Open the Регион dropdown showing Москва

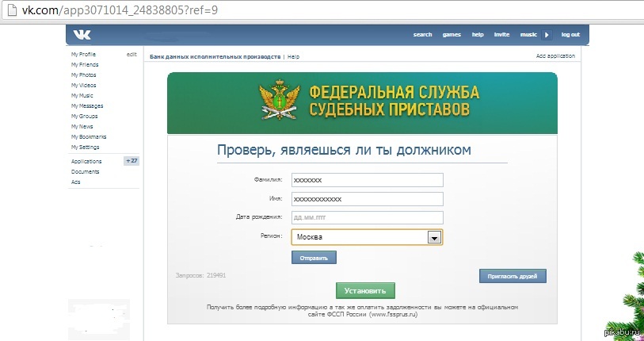(x=368, y=237)
